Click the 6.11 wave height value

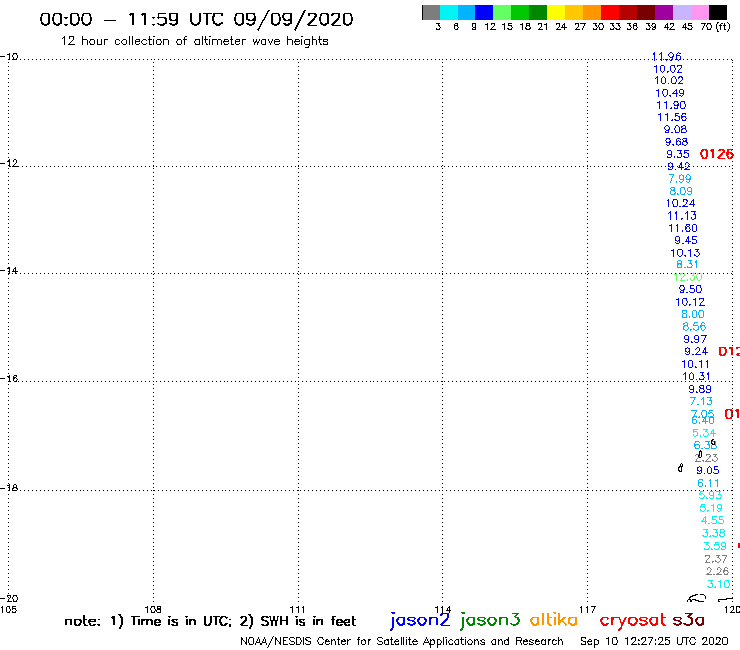pyautogui.click(x=708, y=483)
